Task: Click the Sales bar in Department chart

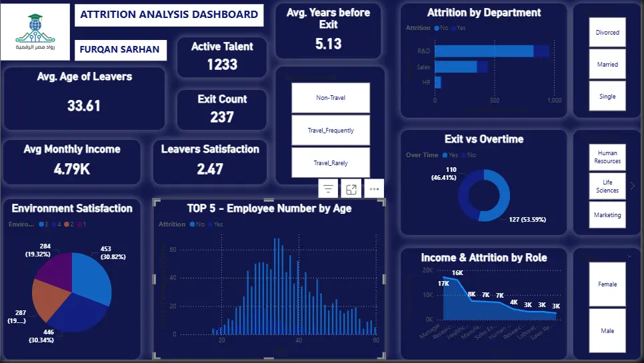Action: (461, 67)
